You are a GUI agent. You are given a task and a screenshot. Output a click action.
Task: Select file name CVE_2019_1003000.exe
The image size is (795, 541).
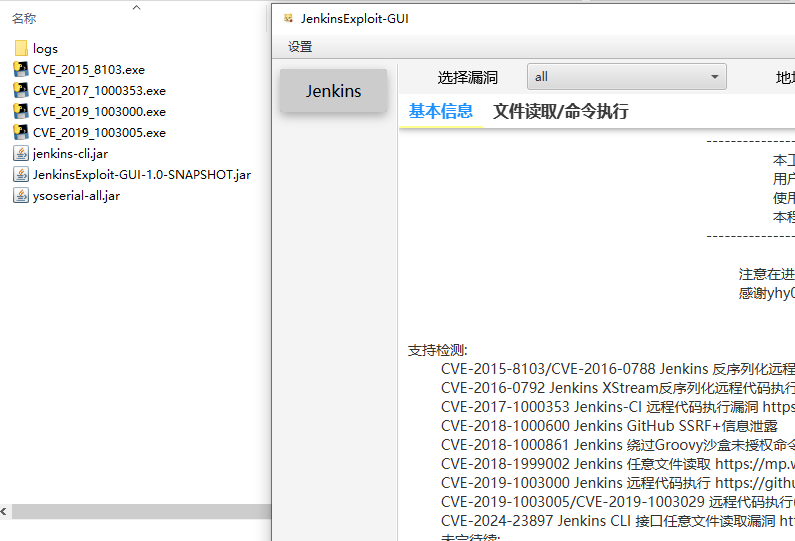[99, 112]
